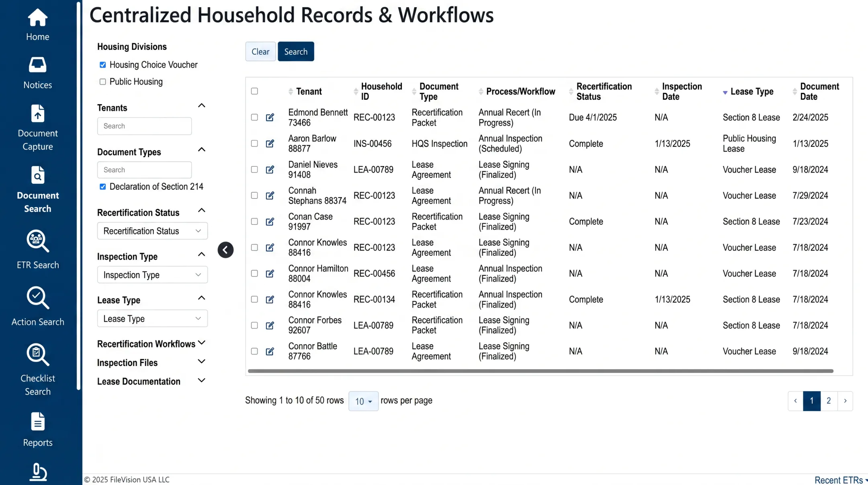868x485 pixels.
Task: Select page 1 in pagination
Action: pyautogui.click(x=812, y=401)
